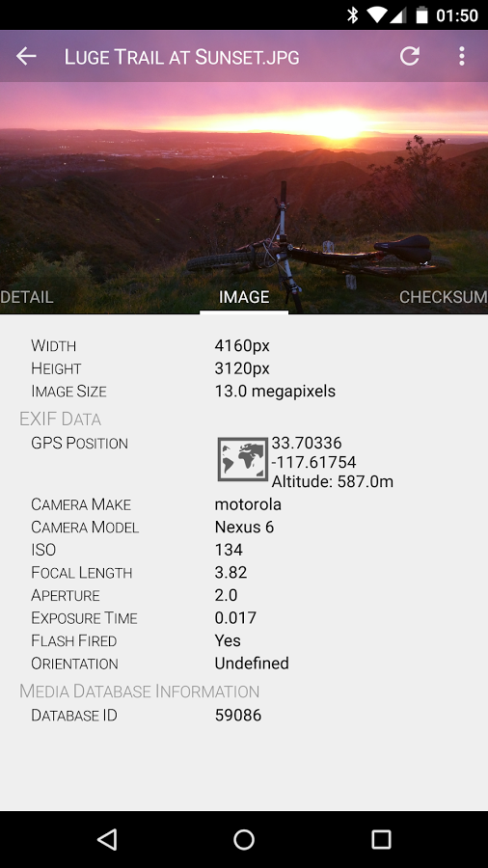Tap the Android home circle button
488x868 pixels.
(244, 839)
